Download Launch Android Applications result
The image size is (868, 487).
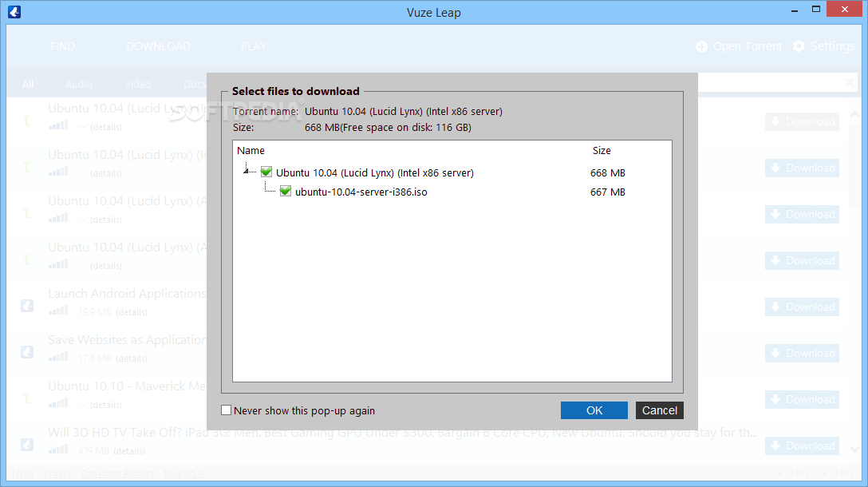coord(802,307)
